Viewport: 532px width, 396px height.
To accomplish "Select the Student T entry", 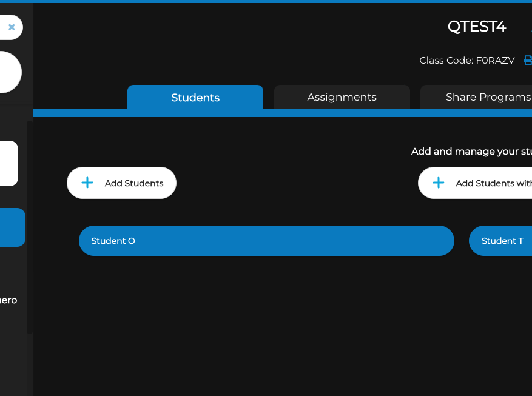I will (501, 241).
